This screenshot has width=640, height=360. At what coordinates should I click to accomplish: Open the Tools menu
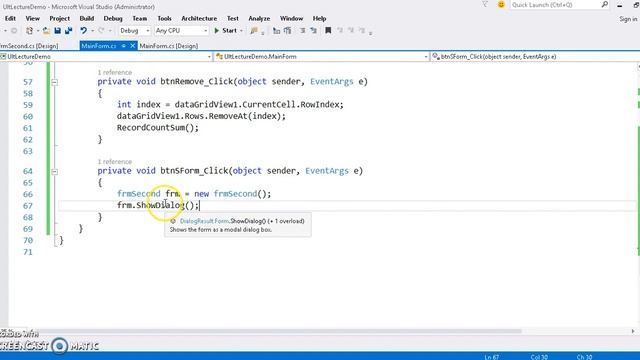click(164, 18)
